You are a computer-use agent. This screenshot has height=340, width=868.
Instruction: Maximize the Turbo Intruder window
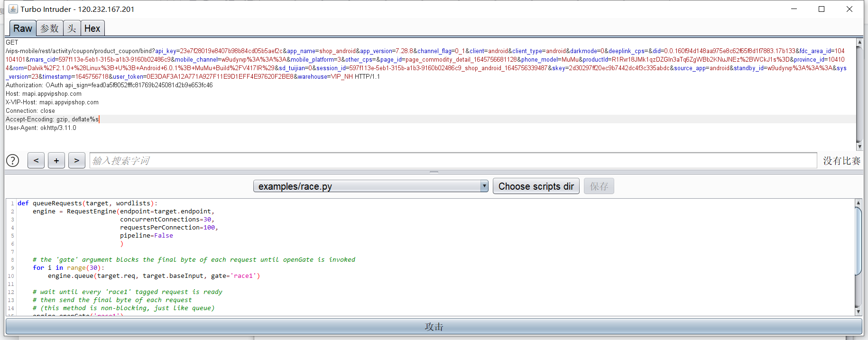[822, 9]
